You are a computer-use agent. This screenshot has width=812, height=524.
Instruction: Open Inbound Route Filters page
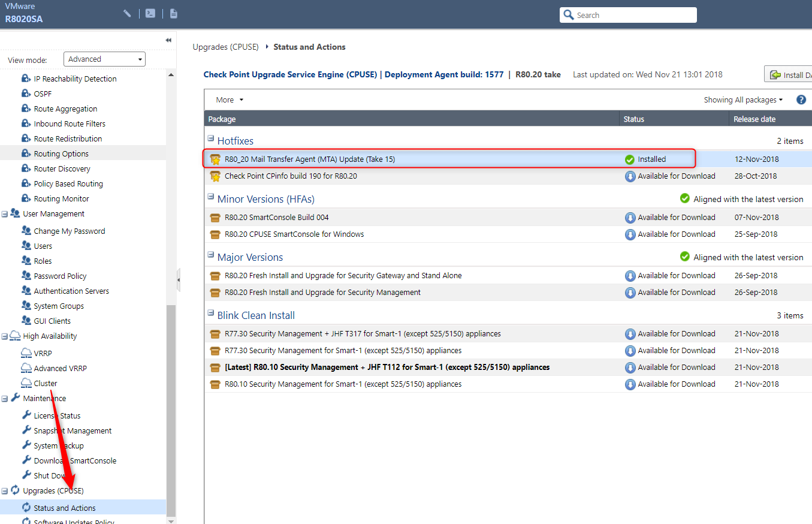tap(70, 124)
